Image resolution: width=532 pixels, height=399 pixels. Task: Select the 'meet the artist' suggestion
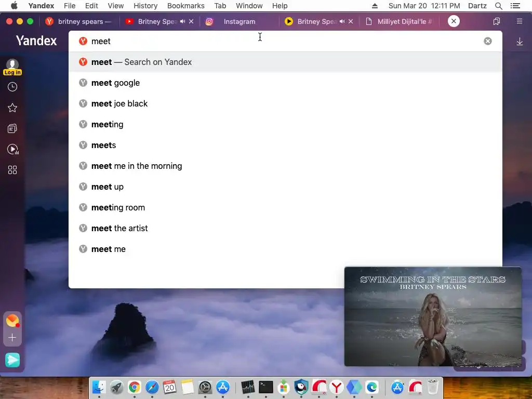coord(285,229)
